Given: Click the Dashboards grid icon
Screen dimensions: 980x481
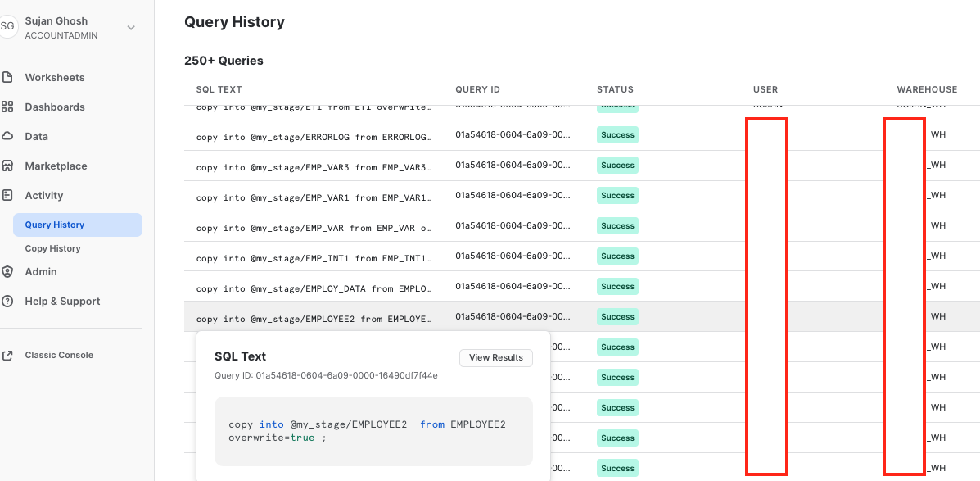Looking at the screenshot, I should pos(7,107).
